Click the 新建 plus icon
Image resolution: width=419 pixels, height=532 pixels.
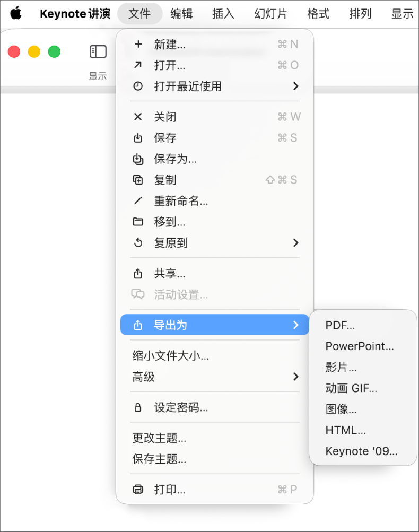point(138,45)
